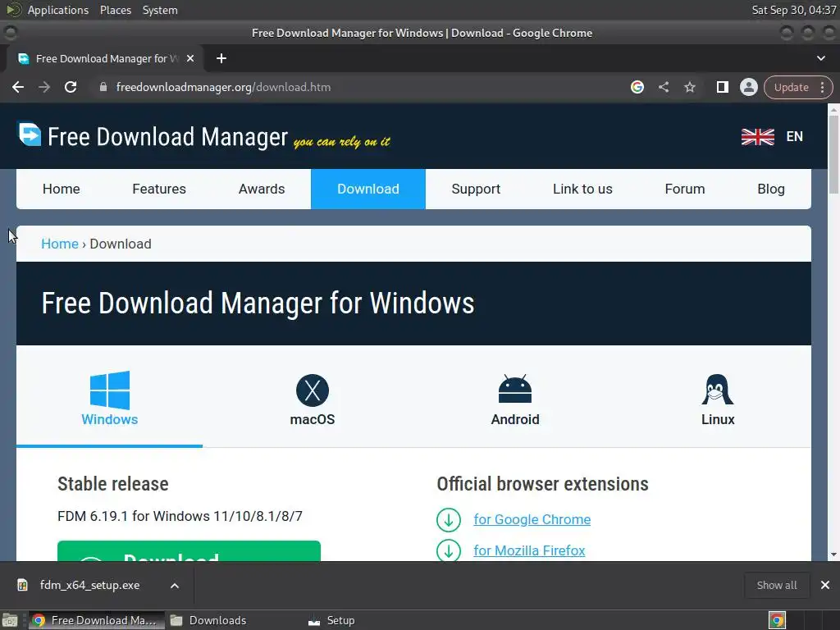Open the Support navigation tab

click(x=476, y=189)
